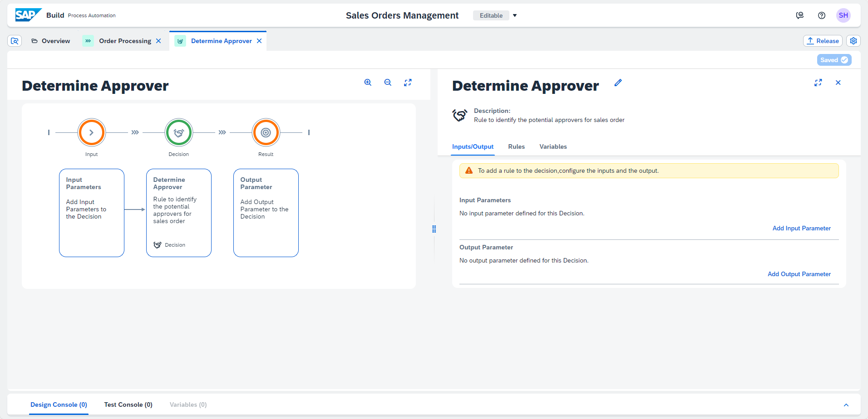Screen dimensions: 868x419
Task: Zoom out of the decision diagram
Action: pos(388,83)
